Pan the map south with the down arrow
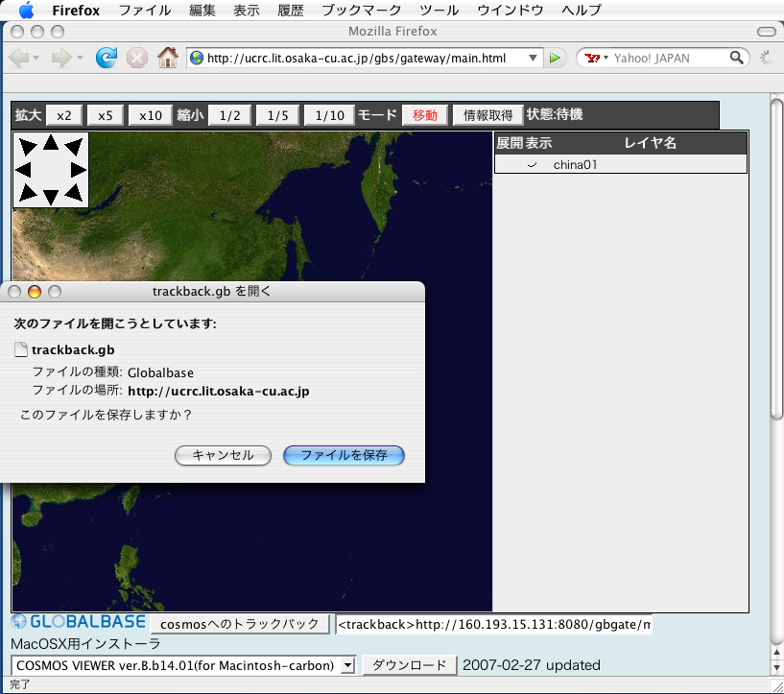This screenshot has height=694, width=784. tap(51, 197)
